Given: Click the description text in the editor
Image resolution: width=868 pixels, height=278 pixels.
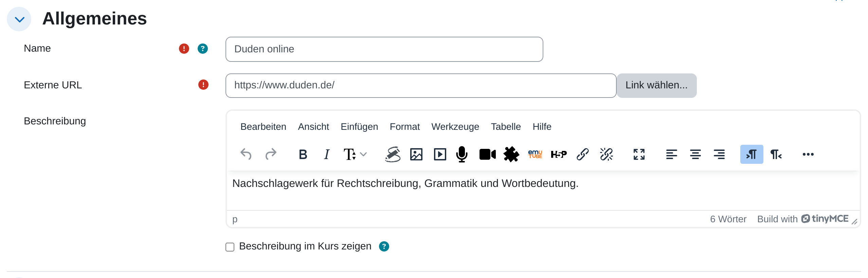Looking at the screenshot, I should pos(405,184).
